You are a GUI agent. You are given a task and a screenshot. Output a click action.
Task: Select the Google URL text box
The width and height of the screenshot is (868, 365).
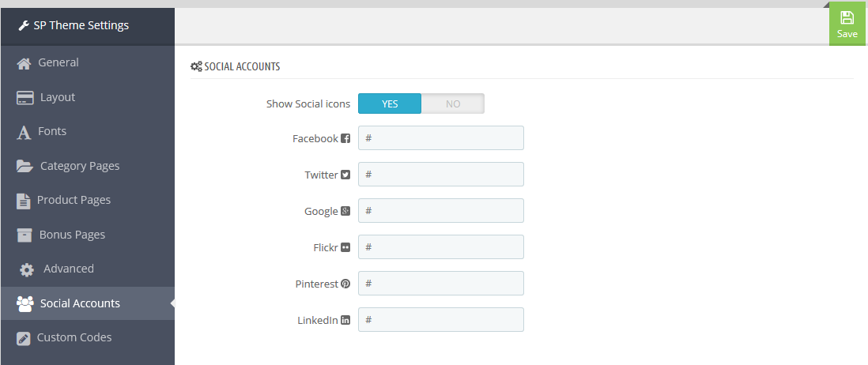tap(440, 211)
